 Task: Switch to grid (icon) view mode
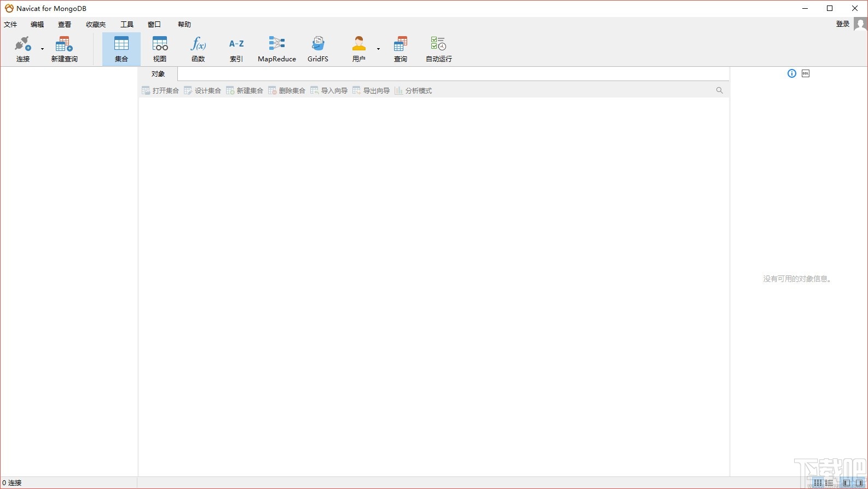pos(818,483)
